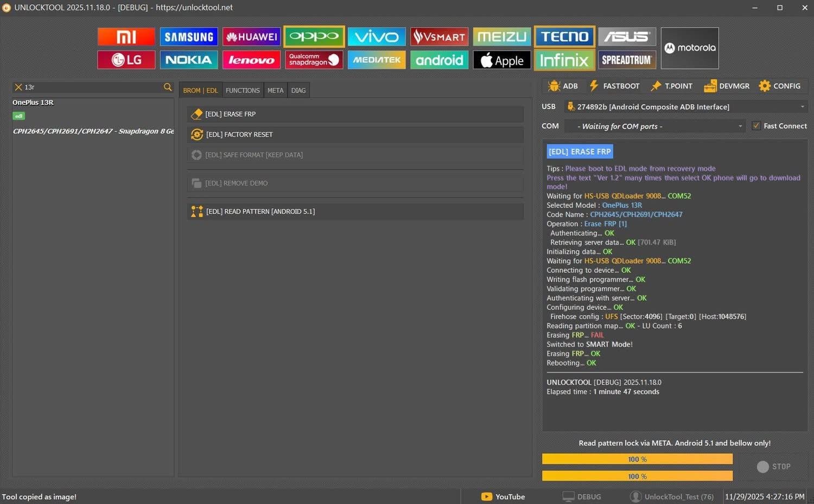Open the DIAG tab

pos(298,91)
